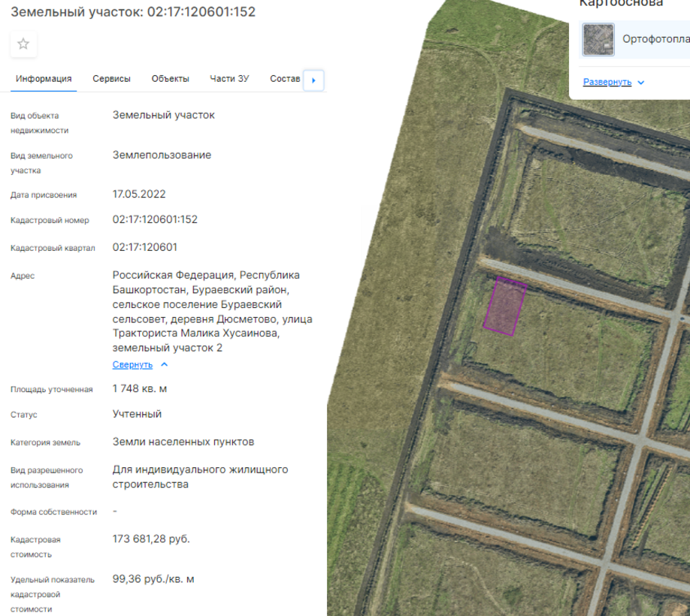Collapse the address with the up chevron

[x=165, y=365]
